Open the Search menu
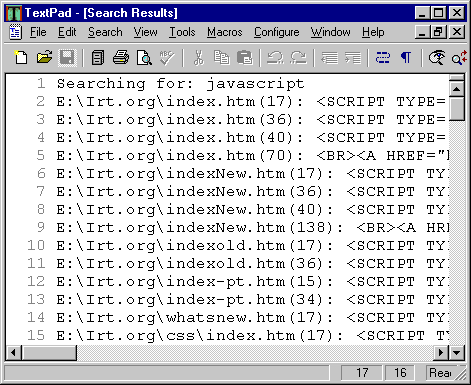Screen dimensions: 471x385 [x=105, y=32]
